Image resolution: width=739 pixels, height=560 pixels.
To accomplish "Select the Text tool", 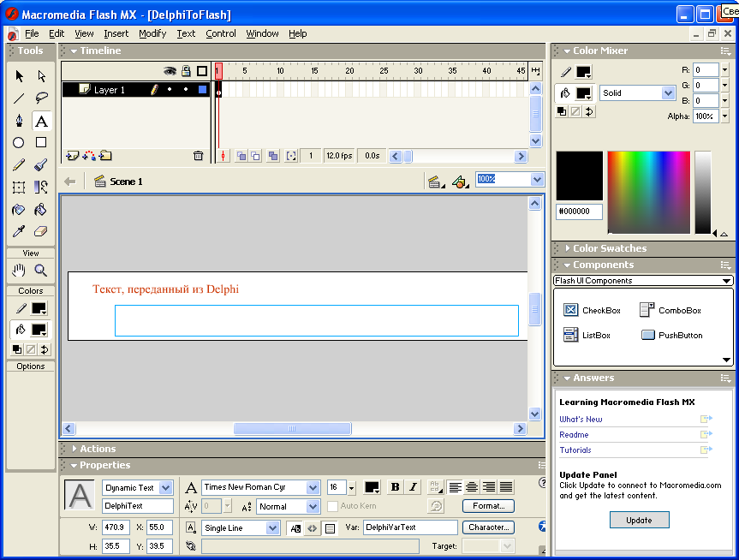I will tap(41, 121).
